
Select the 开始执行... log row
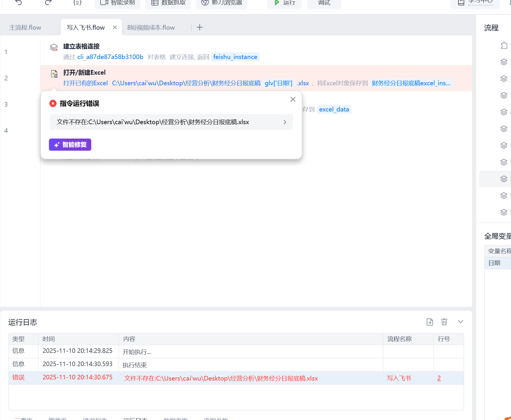(x=236, y=351)
